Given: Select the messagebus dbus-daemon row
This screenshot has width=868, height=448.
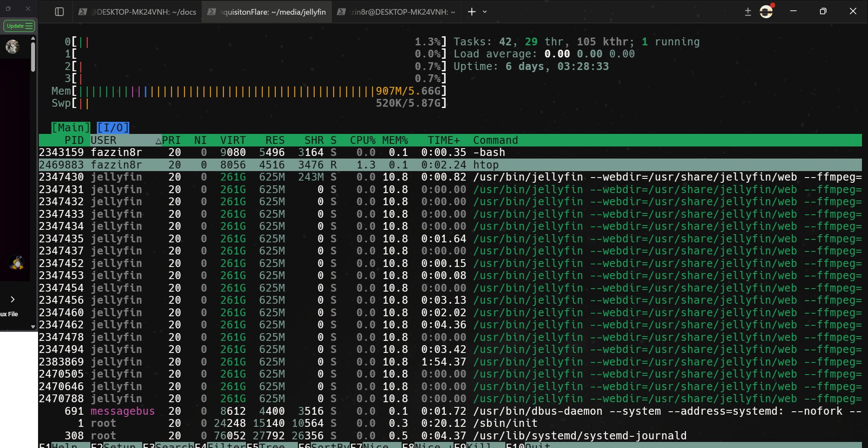Looking at the screenshot, I should [x=450, y=411].
